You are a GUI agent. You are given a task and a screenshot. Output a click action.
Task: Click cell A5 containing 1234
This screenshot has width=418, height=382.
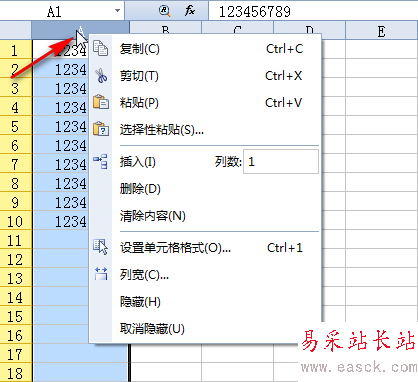click(61, 126)
